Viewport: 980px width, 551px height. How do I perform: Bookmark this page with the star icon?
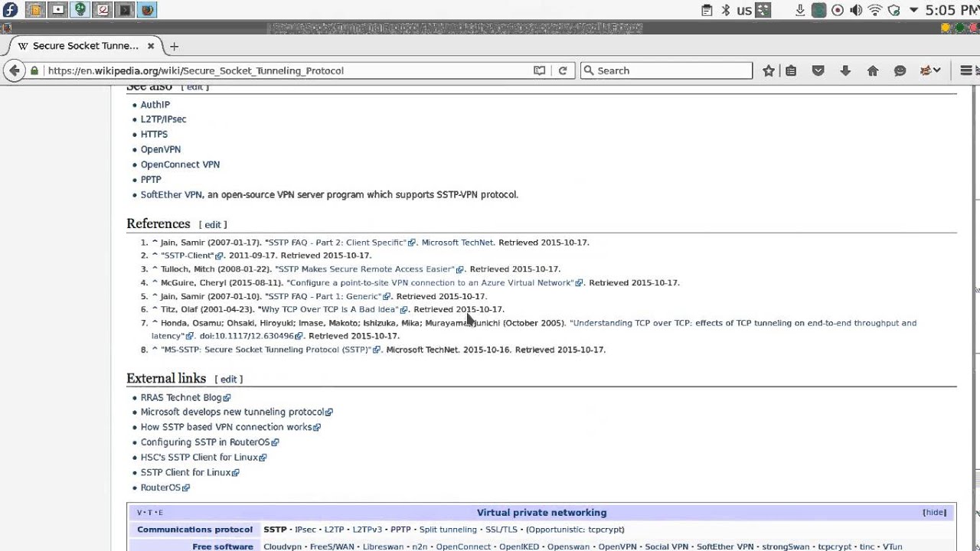769,70
